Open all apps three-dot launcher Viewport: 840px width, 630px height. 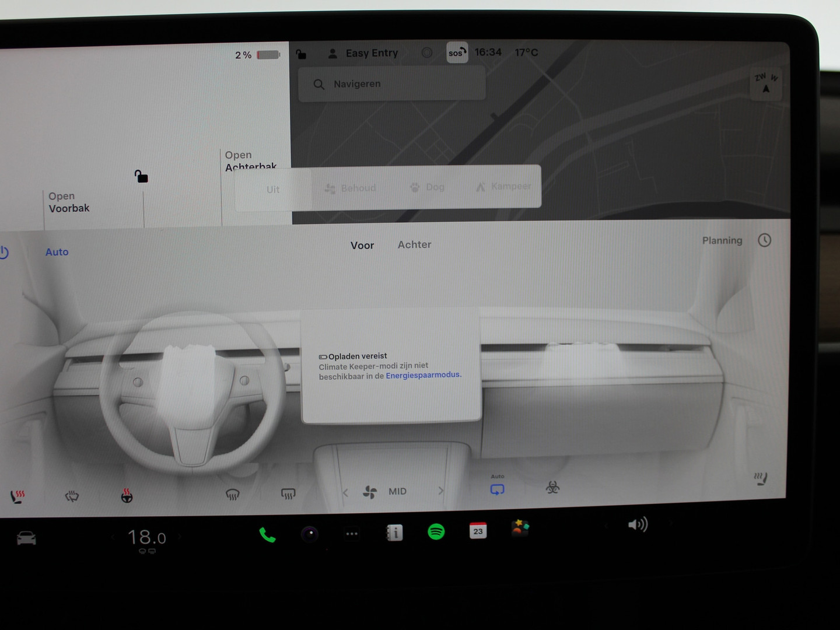pyautogui.click(x=352, y=534)
